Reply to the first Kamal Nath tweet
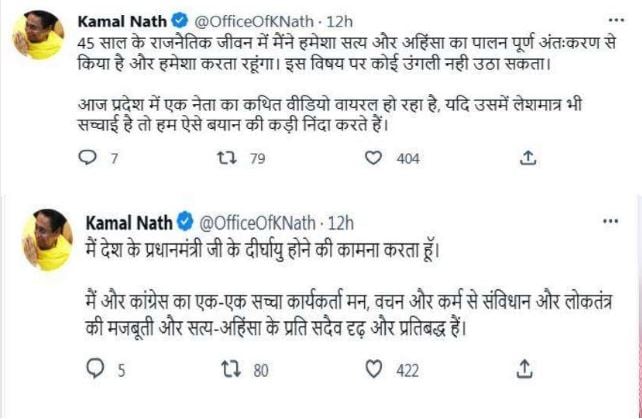Viewport: 642px width, 419px height. (87, 158)
